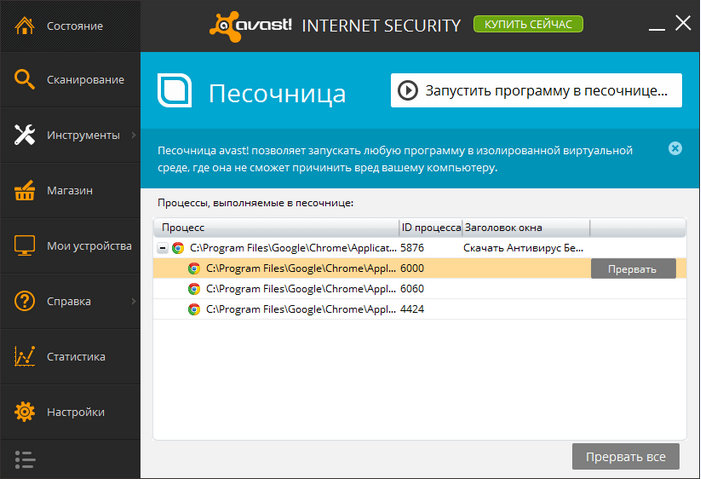Click the gear icon for Настройки
Viewport: 701px width, 479px height.
click(x=24, y=412)
